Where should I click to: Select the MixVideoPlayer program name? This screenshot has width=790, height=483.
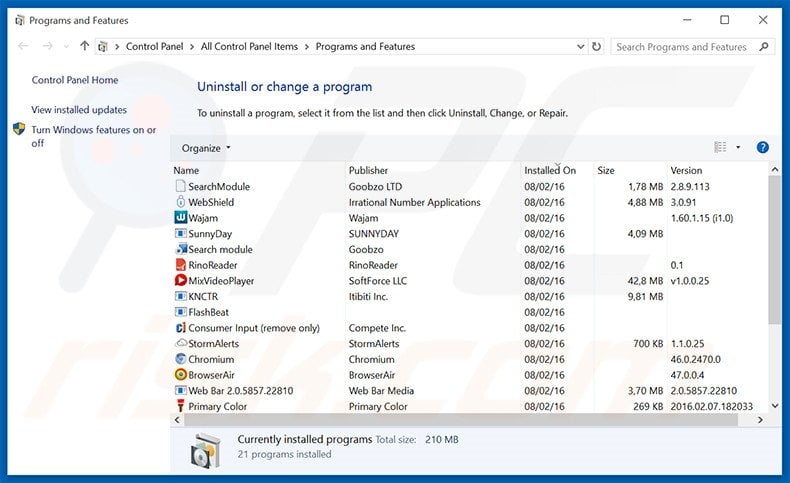221,281
